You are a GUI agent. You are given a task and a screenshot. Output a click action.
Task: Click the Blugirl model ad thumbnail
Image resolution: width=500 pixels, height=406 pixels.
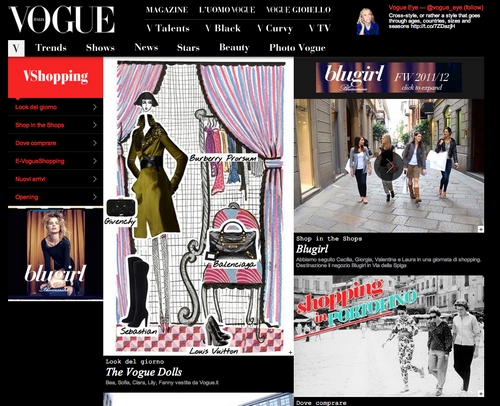coord(55,254)
